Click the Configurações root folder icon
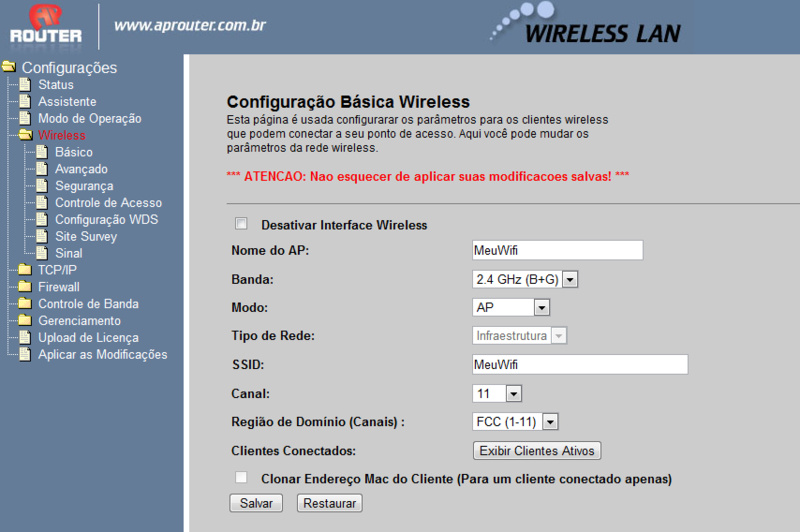This screenshot has width=800, height=532. coord(9,66)
